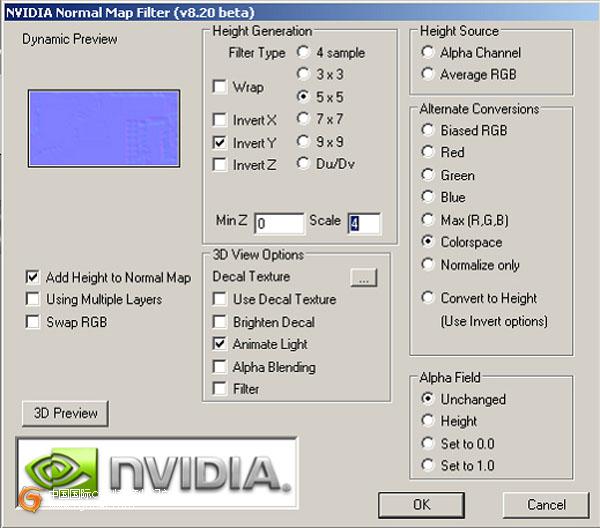Dismiss dialog with Cancel button

(x=546, y=505)
